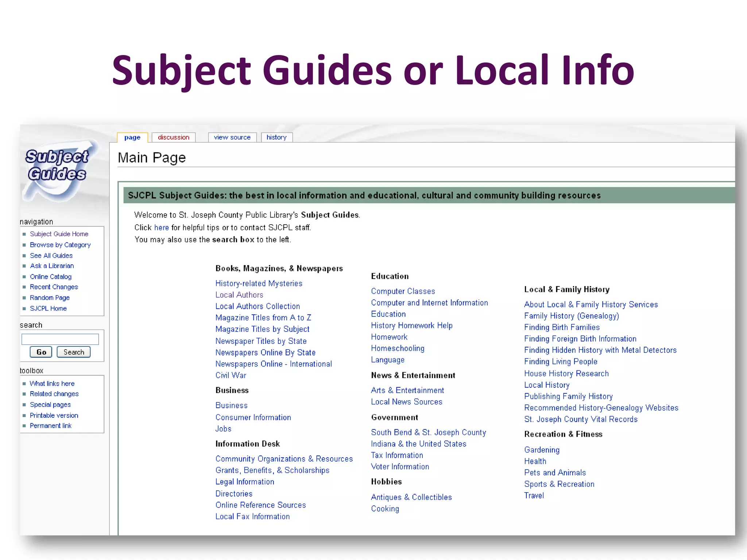Viewport: 747px width, 560px height.
Task: Open the Online Catalog link
Action: [x=51, y=277]
